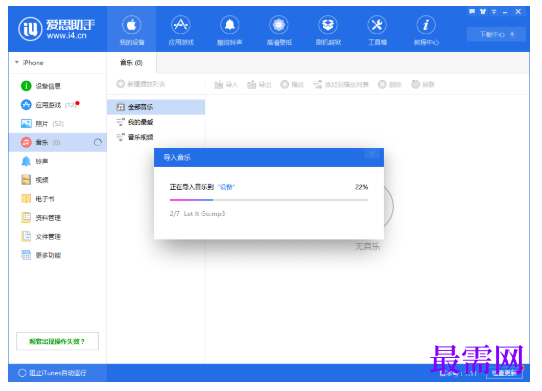Select 视频 in the sidebar

[58, 180]
